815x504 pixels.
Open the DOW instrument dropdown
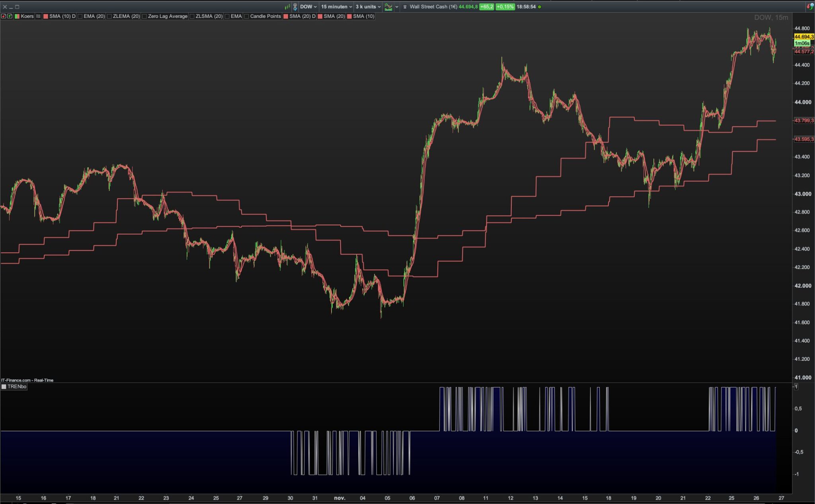coord(308,7)
